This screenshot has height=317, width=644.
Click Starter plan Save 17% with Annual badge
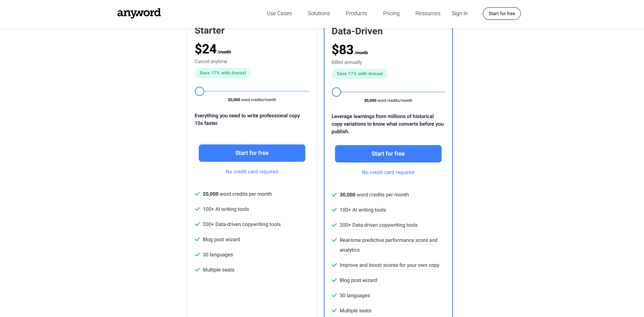tap(223, 73)
